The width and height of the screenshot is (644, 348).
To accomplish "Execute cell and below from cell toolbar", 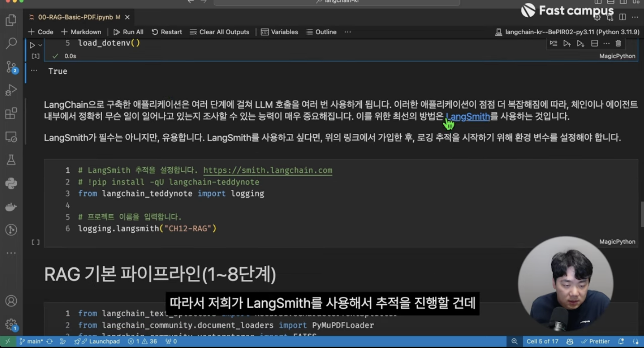I will coord(580,43).
